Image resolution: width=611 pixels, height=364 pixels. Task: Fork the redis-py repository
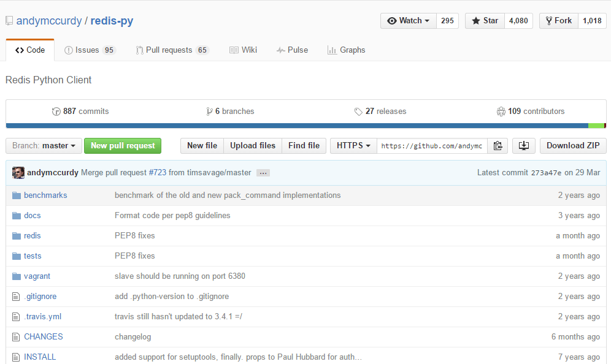[559, 21]
